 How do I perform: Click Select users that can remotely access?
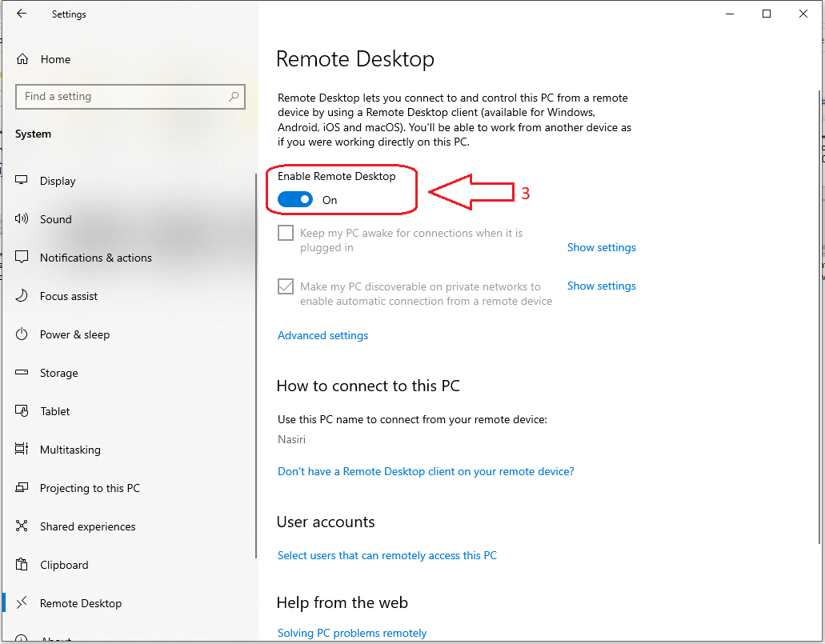386,555
